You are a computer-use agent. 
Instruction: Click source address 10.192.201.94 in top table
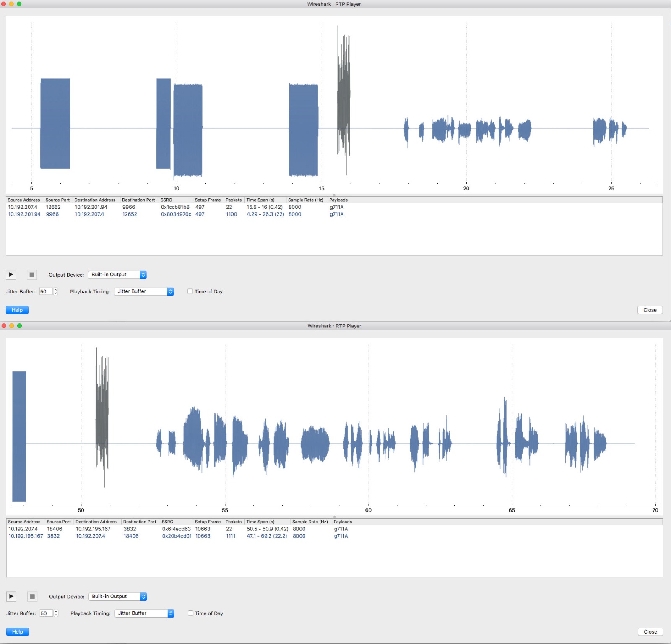pos(24,214)
